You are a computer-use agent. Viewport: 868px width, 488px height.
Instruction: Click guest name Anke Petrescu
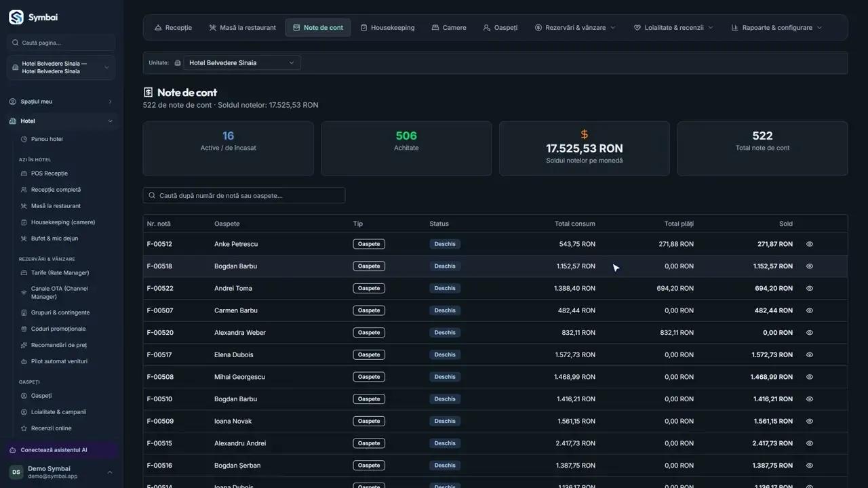click(x=236, y=244)
